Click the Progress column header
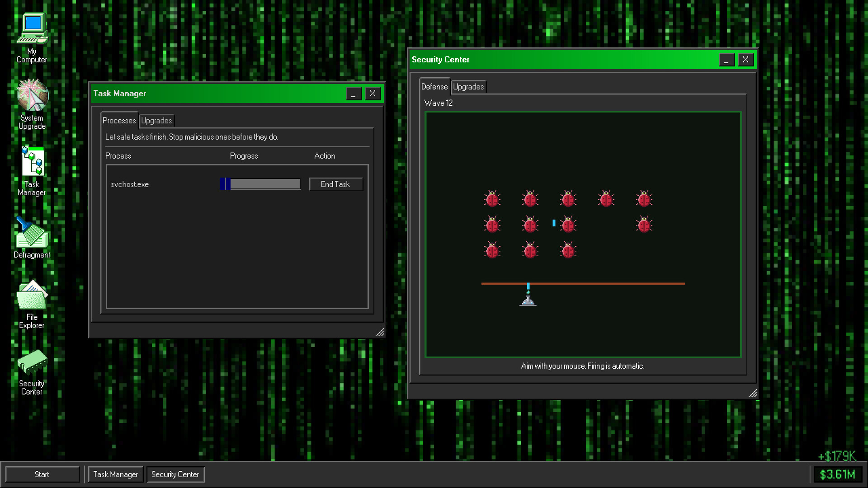The height and width of the screenshot is (488, 868). (x=244, y=156)
